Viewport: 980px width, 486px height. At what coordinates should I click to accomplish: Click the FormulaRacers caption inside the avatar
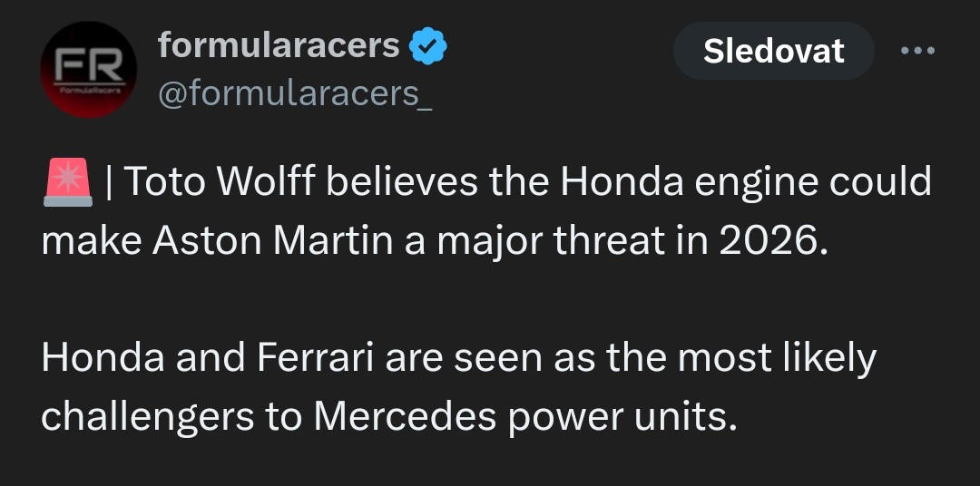tap(89, 91)
